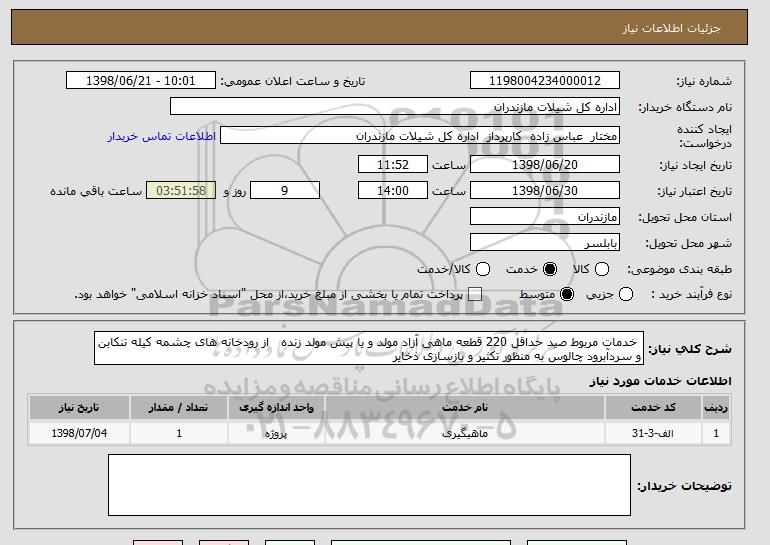The image size is (770, 545).
Task: Click the تاریخ نیاز column header
Action: 79,408
